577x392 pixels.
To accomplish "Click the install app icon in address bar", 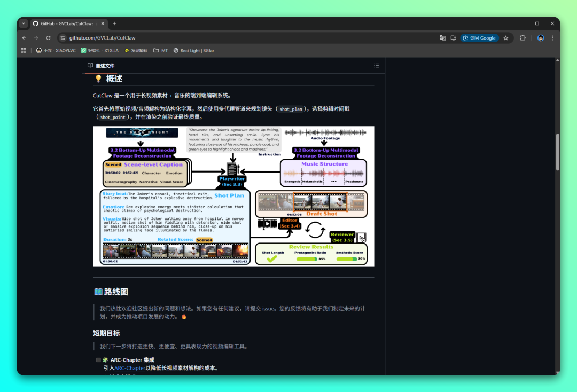I will pyautogui.click(x=454, y=38).
